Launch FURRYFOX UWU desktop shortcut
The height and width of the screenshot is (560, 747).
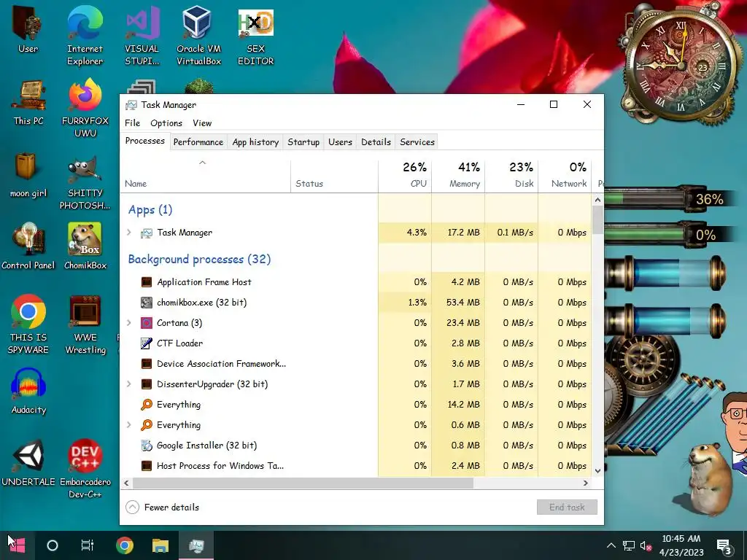[x=85, y=108]
